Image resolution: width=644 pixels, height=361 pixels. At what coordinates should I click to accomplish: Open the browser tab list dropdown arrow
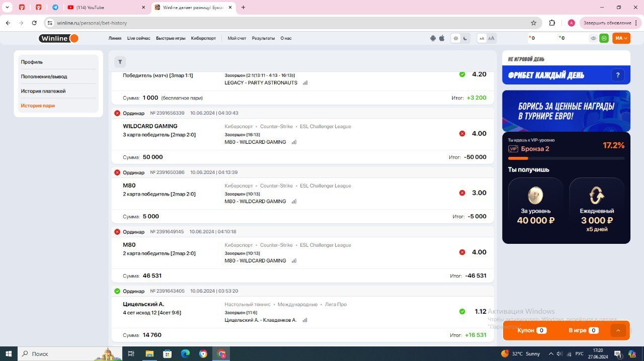[x=8, y=8]
